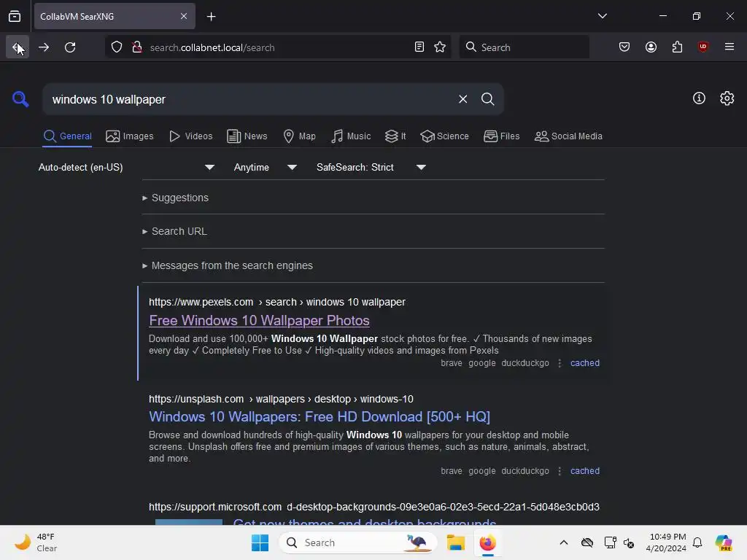Open the Anytime time range dropdown
Screen dimensions: 747x560
tap(265, 167)
